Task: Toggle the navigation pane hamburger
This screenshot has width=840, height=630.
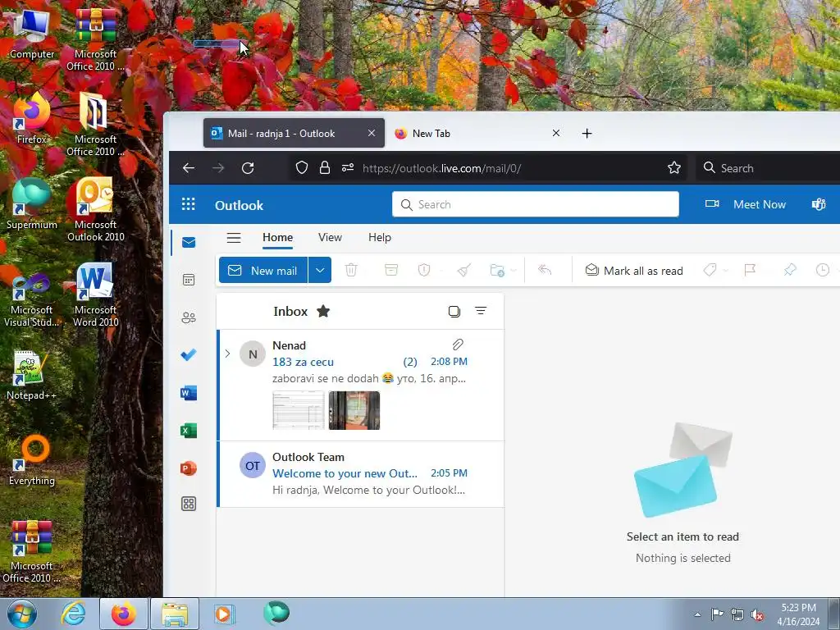Action: [x=234, y=238]
